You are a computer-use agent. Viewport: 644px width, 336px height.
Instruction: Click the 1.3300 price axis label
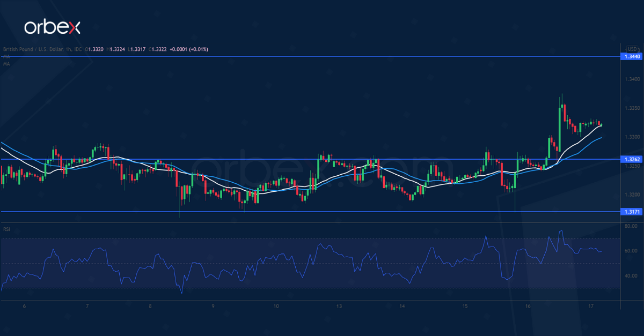click(632, 137)
